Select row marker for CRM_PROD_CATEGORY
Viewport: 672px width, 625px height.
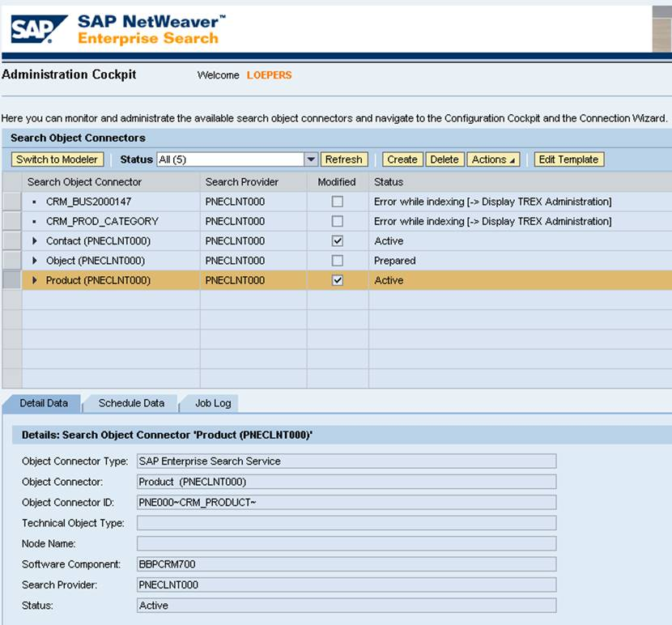(x=11, y=221)
